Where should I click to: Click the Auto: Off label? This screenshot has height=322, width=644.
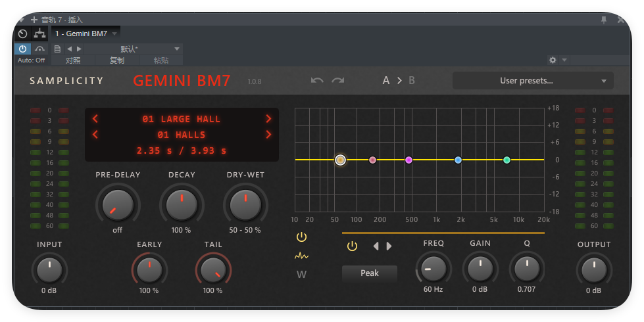point(31,60)
